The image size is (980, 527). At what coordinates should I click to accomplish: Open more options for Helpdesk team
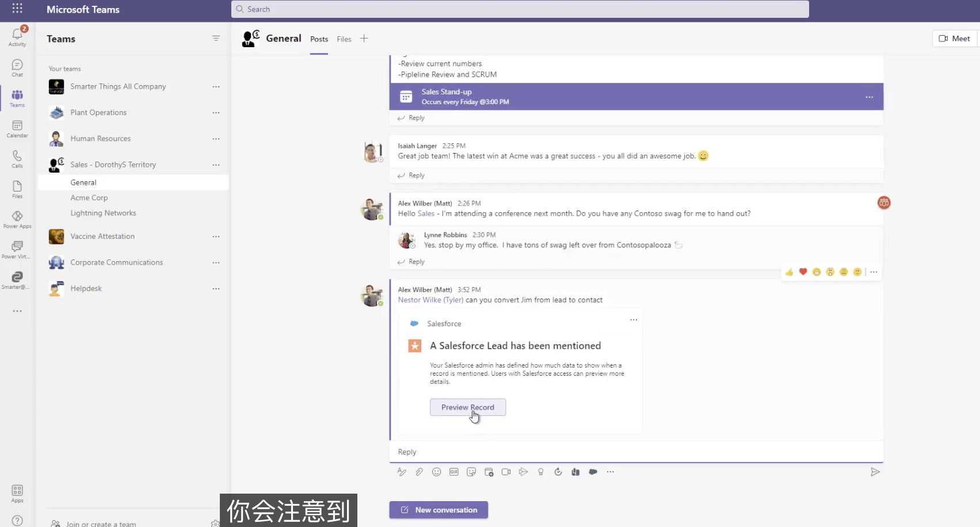pyautogui.click(x=216, y=288)
